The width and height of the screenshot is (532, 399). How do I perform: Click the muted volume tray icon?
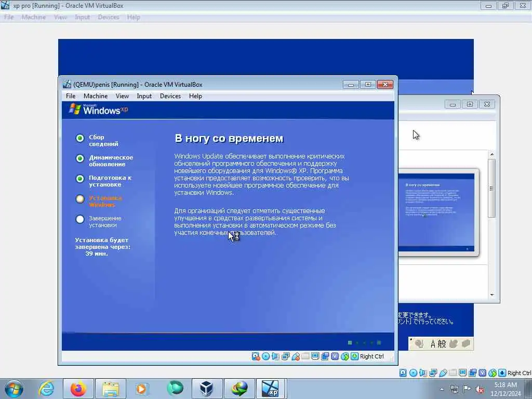coord(480,389)
